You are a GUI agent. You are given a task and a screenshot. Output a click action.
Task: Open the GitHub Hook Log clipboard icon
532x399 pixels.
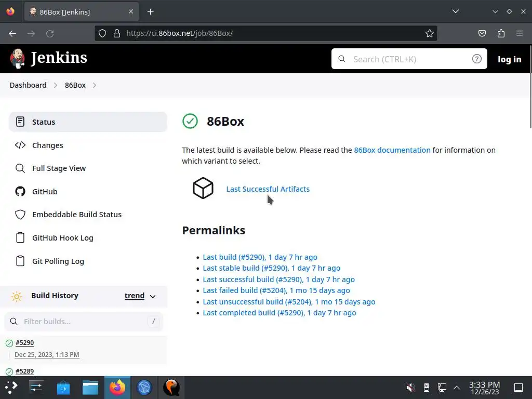[x=20, y=238]
